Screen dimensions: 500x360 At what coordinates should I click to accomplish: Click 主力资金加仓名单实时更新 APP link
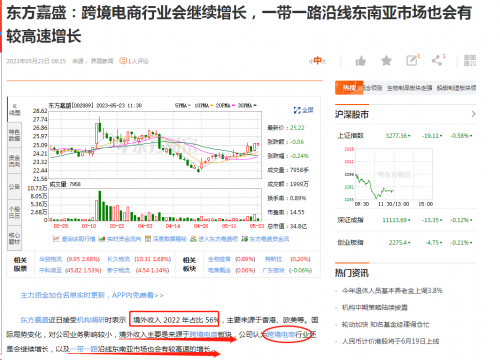click(x=92, y=295)
